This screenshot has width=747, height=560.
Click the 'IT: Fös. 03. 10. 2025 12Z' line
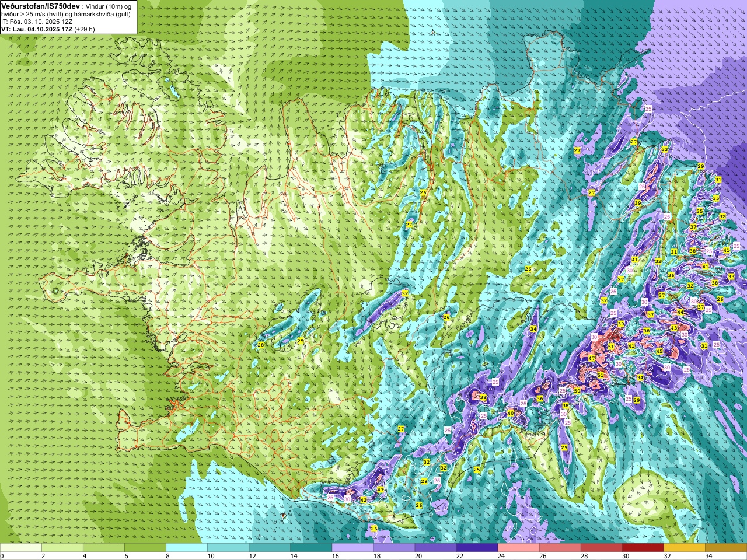pos(37,22)
